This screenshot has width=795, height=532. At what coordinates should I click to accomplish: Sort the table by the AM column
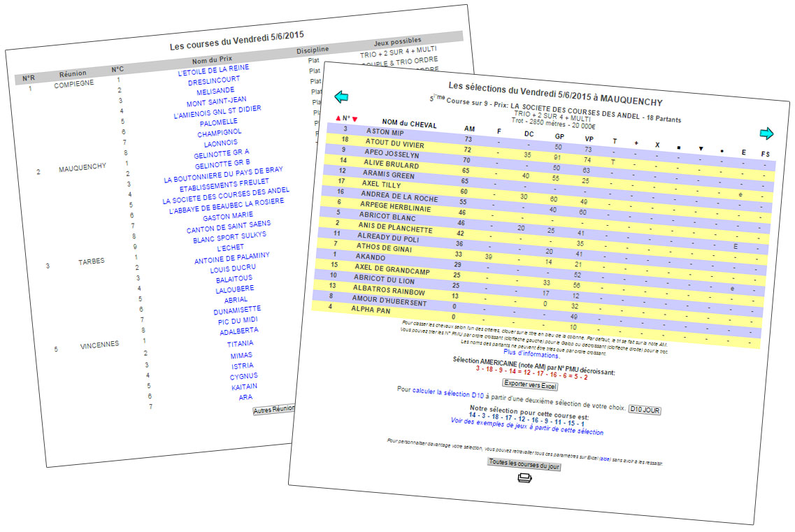[x=469, y=129]
